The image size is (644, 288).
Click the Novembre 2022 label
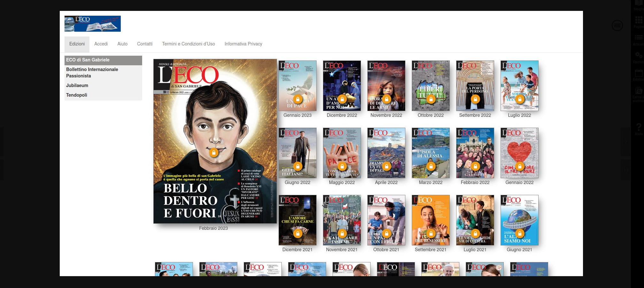[386, 115]
